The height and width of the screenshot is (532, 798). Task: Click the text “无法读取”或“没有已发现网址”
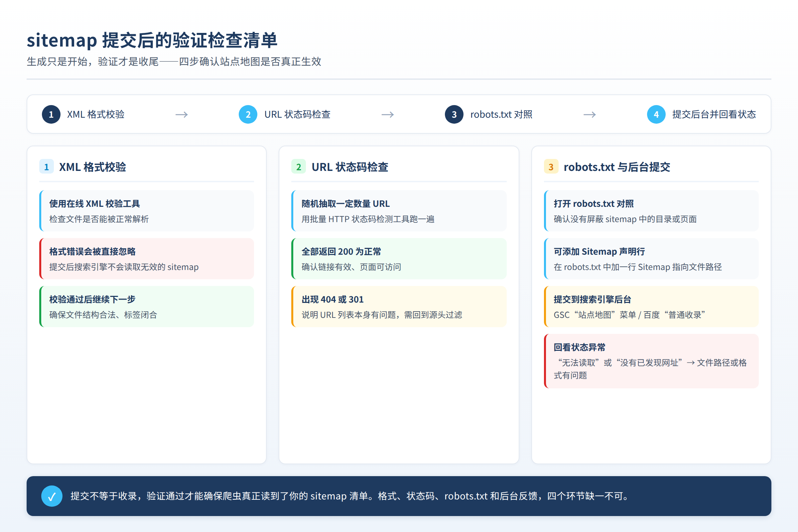pos(620,362)
